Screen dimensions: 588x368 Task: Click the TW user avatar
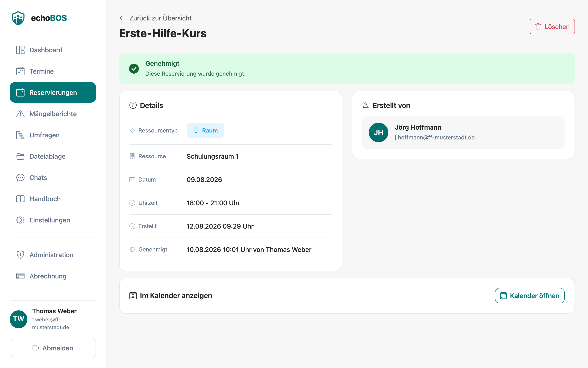pyautogui.click(x=18, y=319)
